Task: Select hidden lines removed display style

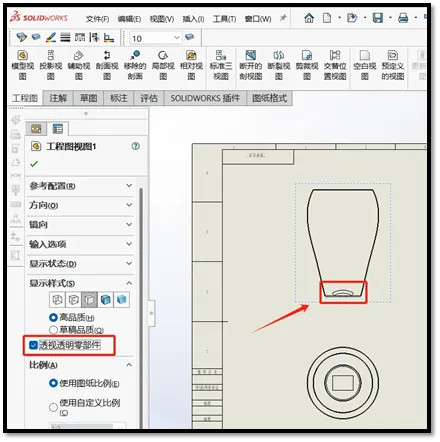Action: point(89,300)
